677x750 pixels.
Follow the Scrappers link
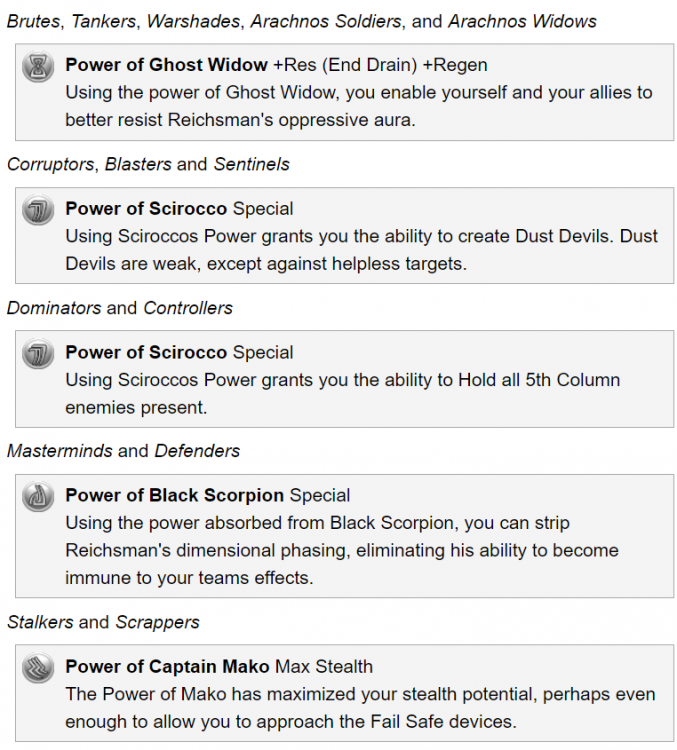click(x=157, y=622)
